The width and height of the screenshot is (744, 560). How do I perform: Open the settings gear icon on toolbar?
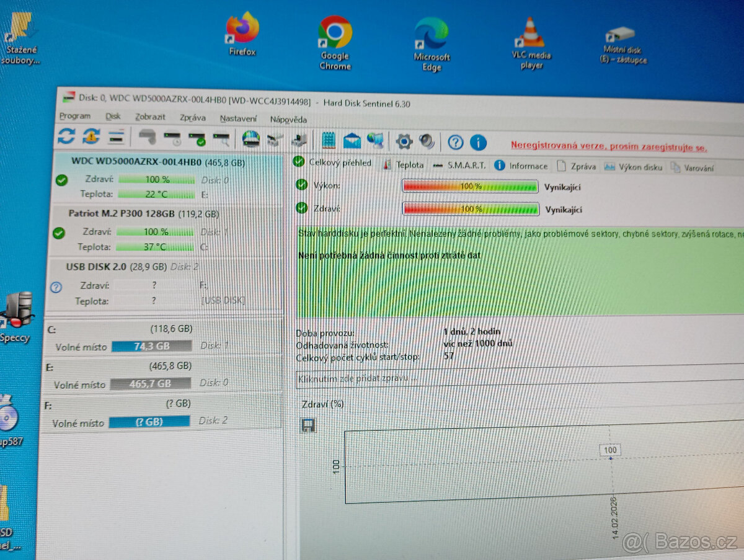coord(404,141)
